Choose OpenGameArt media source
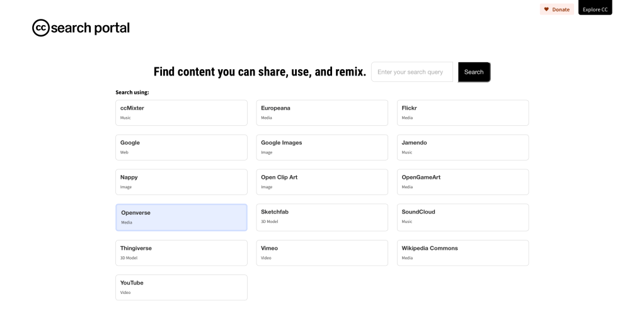Viewport: 644px width, 311px height. tap(463, 182)
